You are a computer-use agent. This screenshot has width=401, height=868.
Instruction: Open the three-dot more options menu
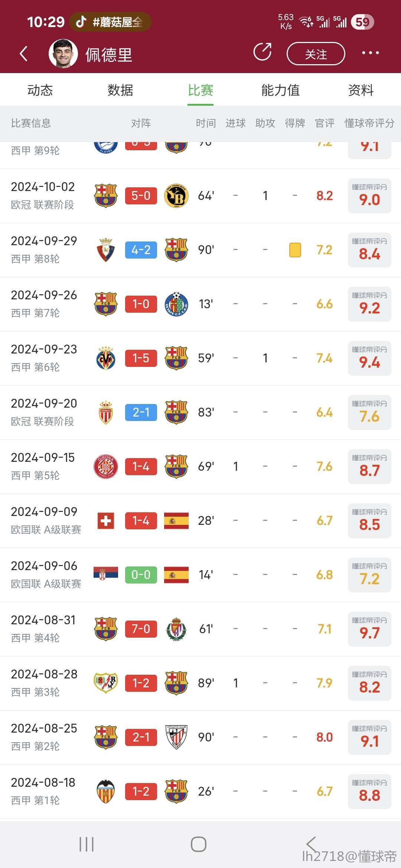pyautogui.click(x=370, y=53)
